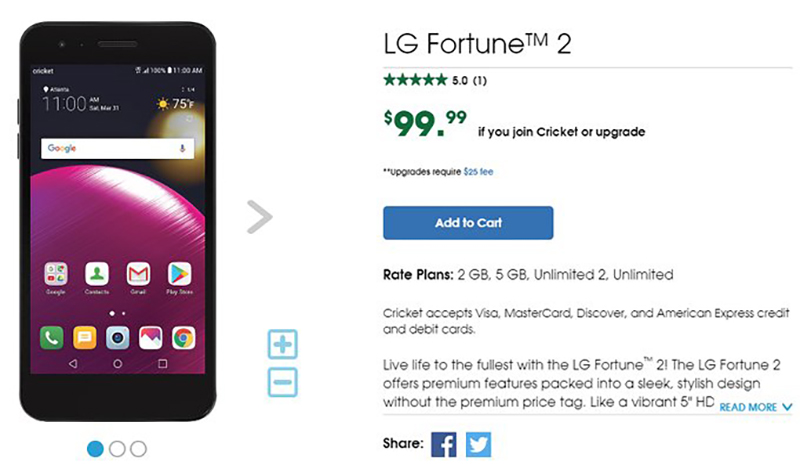Share product on Twitter icon
Screen dimensions: 800x469
[x=478, y=445]
